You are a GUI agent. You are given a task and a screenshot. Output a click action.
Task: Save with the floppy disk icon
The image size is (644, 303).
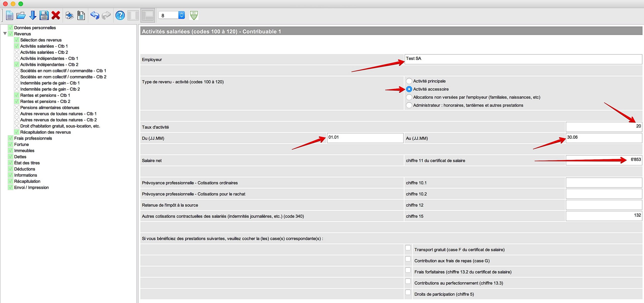(44, 16)
